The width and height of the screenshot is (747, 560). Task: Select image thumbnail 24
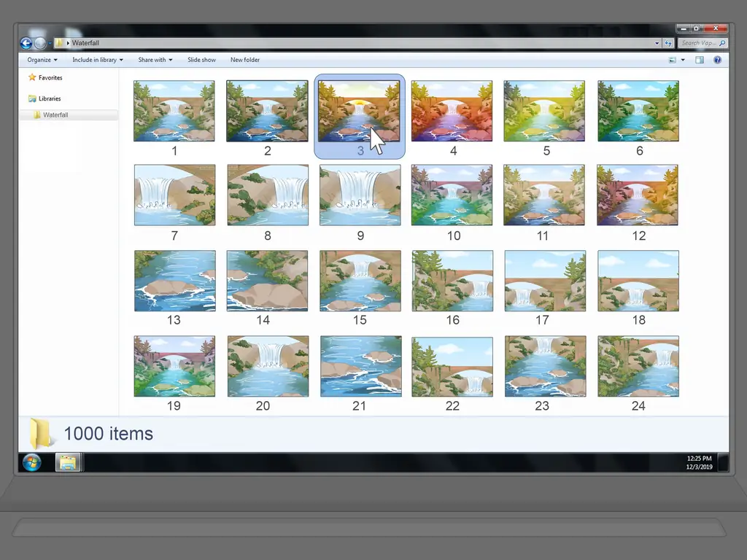pyautogui.click(x=638, y=366)
